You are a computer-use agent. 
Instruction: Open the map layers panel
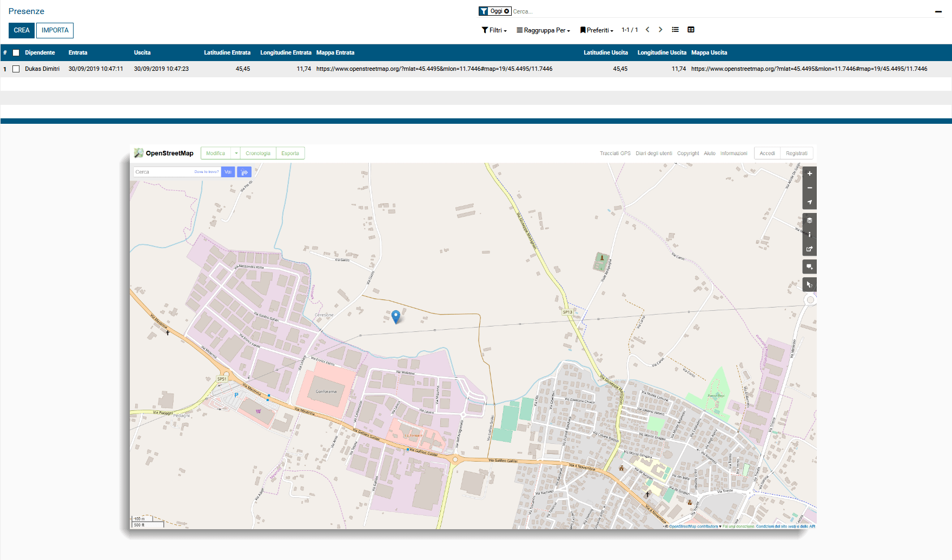809,220
